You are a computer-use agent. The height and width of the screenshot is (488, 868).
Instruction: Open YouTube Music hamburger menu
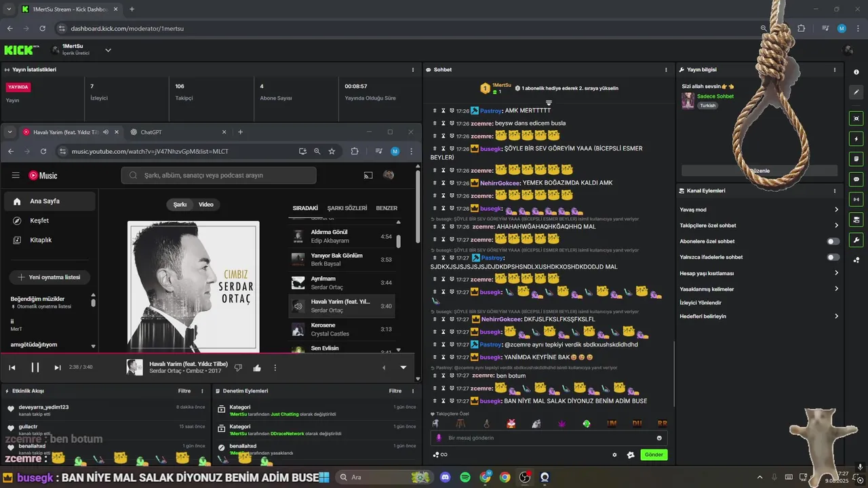(x=16, y=176)
